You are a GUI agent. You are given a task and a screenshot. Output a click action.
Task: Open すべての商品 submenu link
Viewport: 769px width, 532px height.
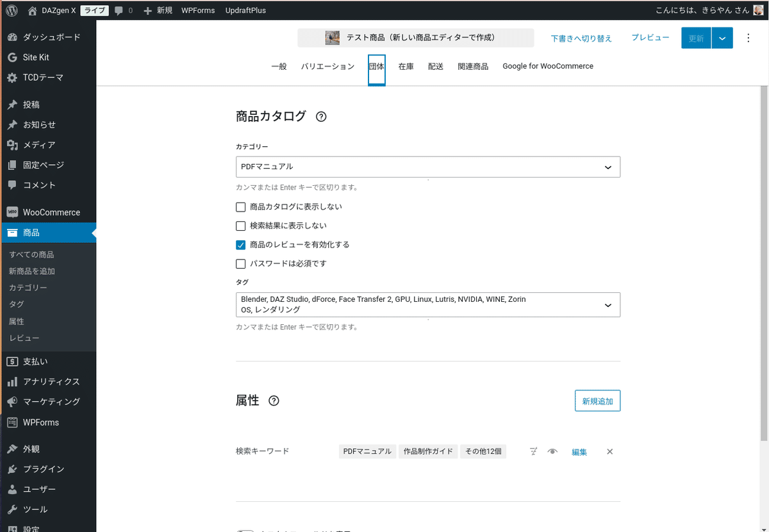[31, 254]
